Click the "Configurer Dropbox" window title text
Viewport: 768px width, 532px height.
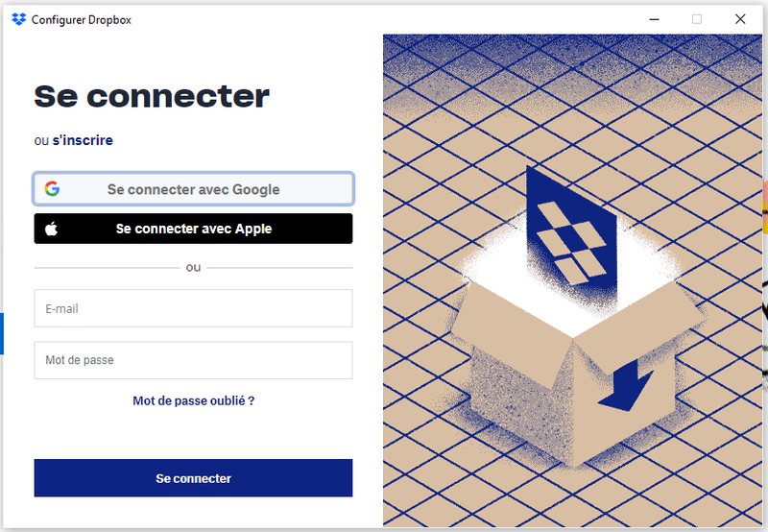click(x=81, y=20)
